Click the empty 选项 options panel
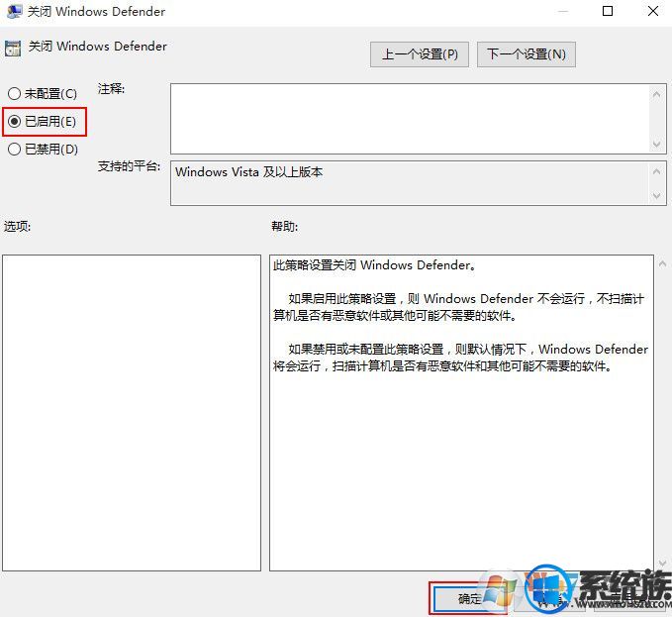Viewport: 672px width, 617px height. tap(132, 413)
